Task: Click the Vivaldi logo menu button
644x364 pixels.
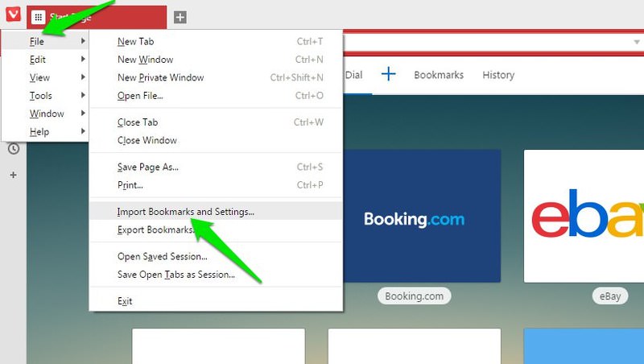Action: [13, 14]
